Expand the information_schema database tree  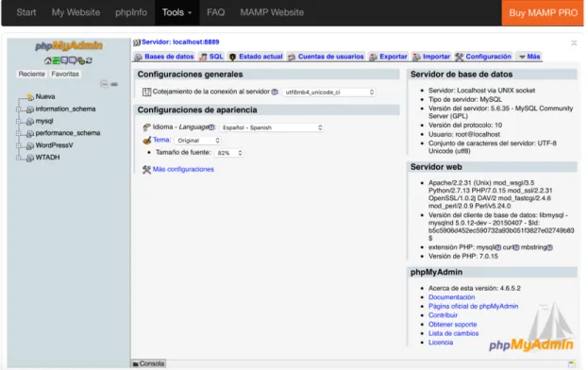(x=18, y=109)
